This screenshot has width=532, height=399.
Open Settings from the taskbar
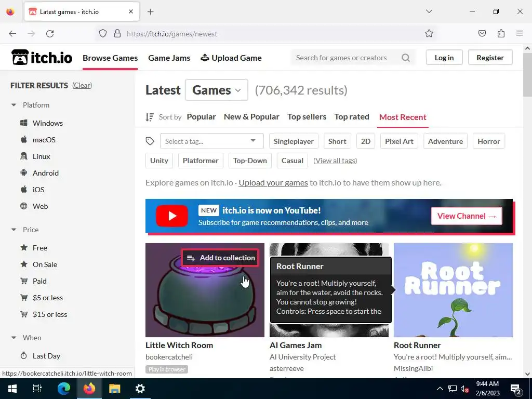coord(140,389)
